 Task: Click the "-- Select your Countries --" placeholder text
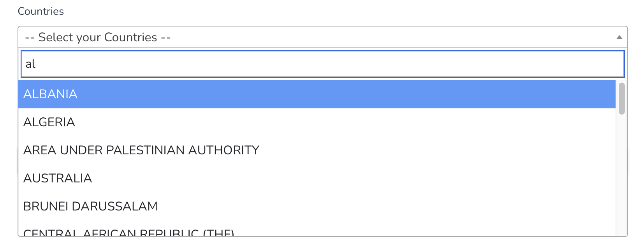point(98,37)
